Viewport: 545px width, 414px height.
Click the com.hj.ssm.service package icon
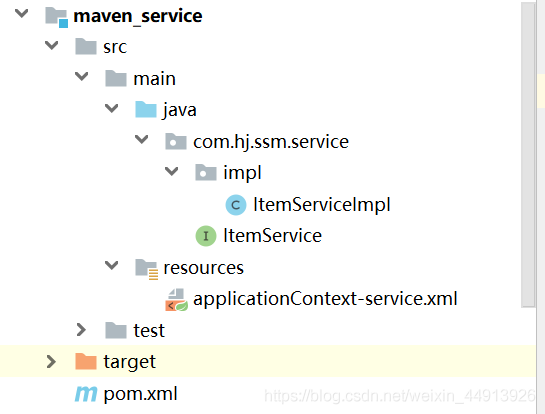[176, 141]
